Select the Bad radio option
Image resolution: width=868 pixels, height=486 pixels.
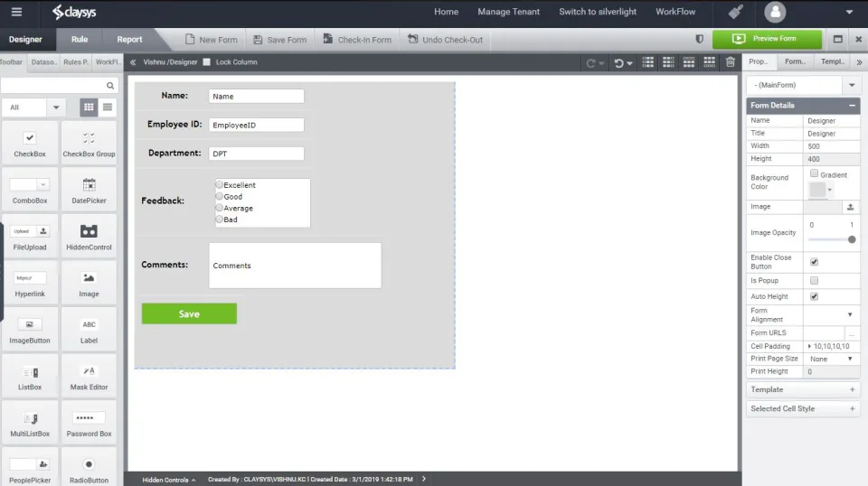pyautogui.click(x=219, y=220)
